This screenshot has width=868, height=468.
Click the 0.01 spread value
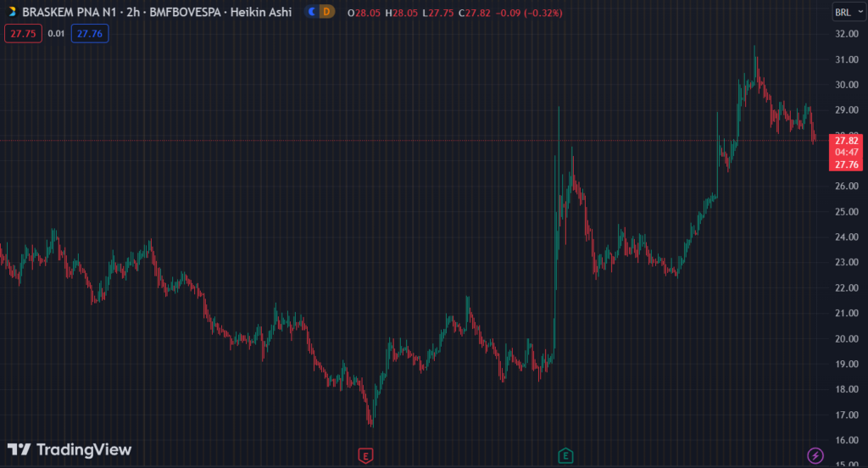pos(56,34)
